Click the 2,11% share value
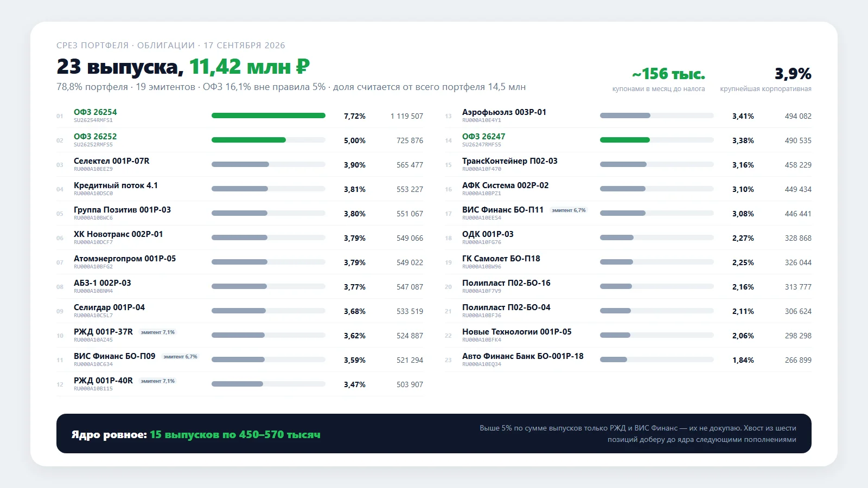 [x=743, y=311]
